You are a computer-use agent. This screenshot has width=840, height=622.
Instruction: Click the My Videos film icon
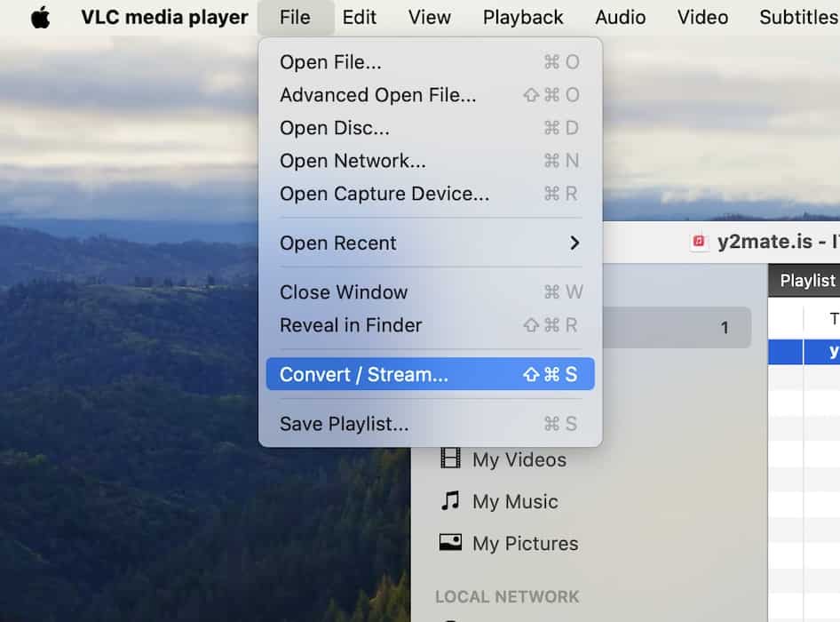(451, 459)
